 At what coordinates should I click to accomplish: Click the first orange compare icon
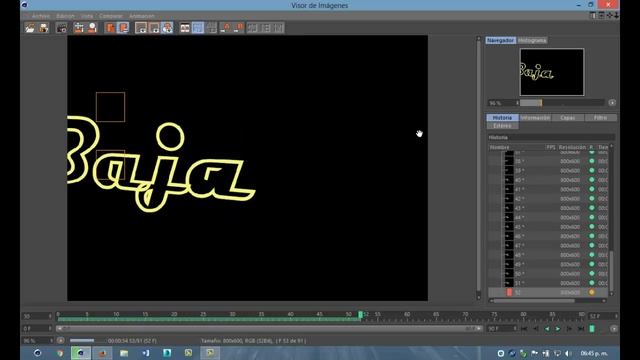click(x=110, y=28)
